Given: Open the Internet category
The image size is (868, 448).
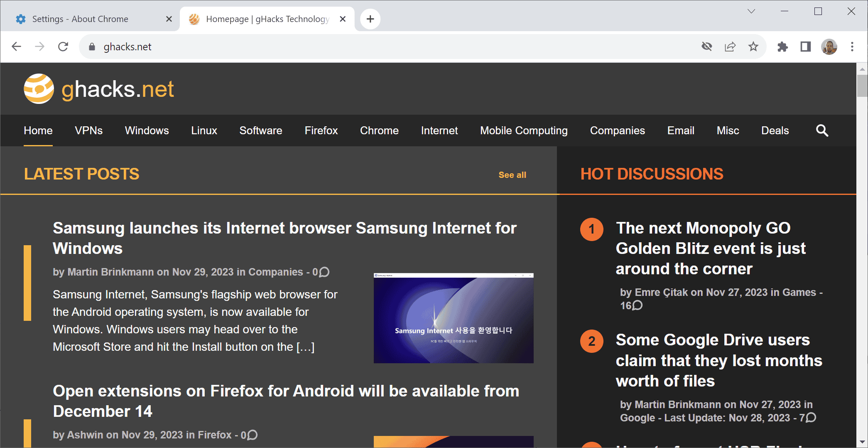Looking at the screenshot, I should (439, 130).
